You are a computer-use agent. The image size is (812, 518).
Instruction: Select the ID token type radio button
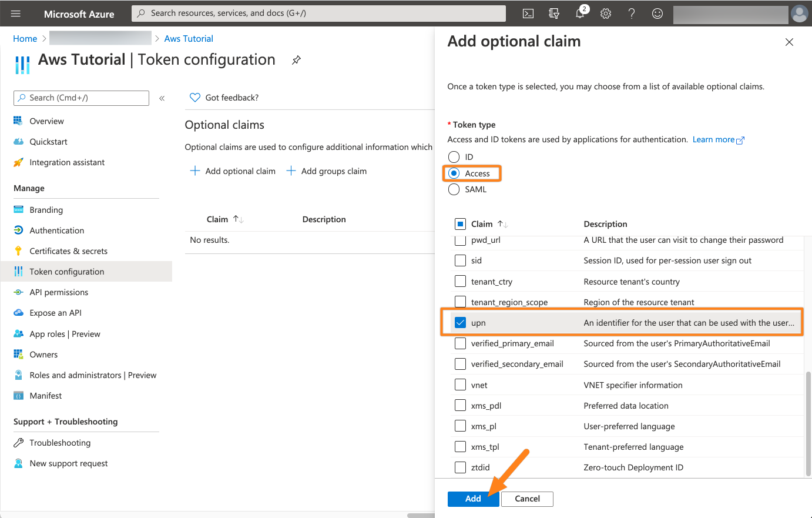point(454,157)
